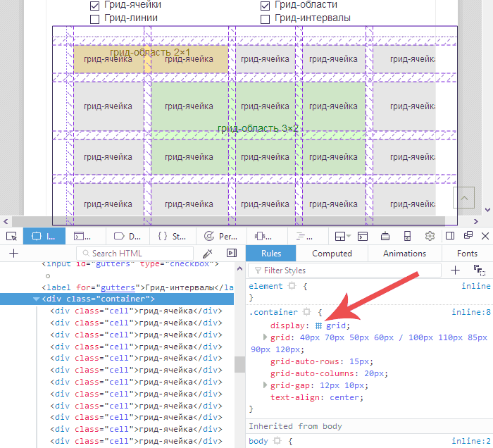This screenshot has height=448, width=493.
Task: Open the inline:2 stylesheet link
Action: [471, 441]
